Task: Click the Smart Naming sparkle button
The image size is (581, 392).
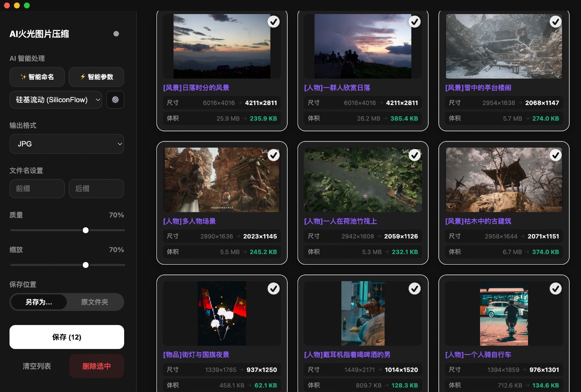Action: click(37, 77)
